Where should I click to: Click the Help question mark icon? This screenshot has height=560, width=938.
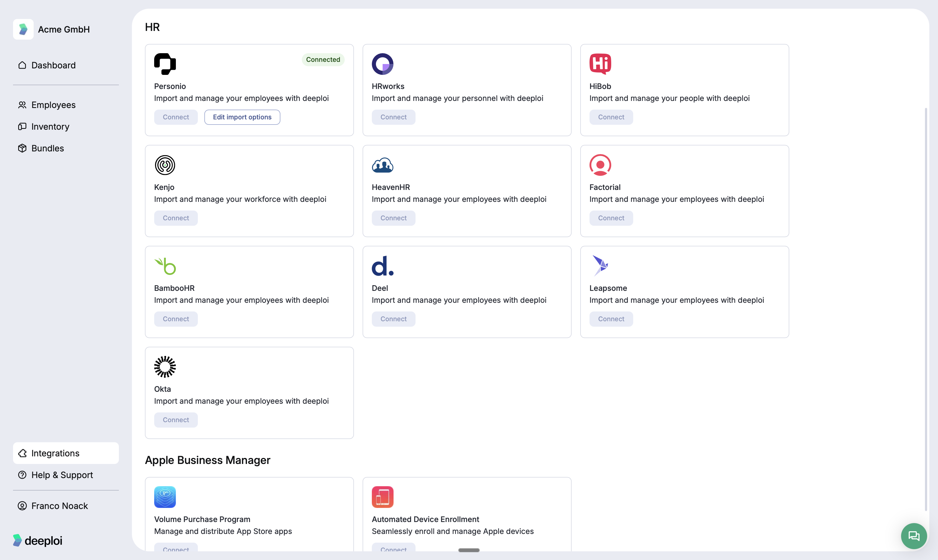[x=22, y=475]
